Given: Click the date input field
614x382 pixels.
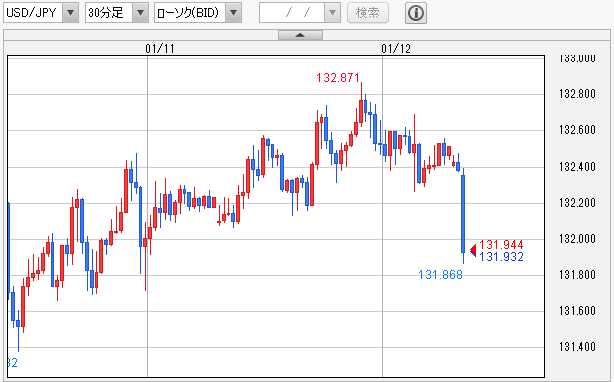Looking at the screenshot, I should click(x=292, y=13).
